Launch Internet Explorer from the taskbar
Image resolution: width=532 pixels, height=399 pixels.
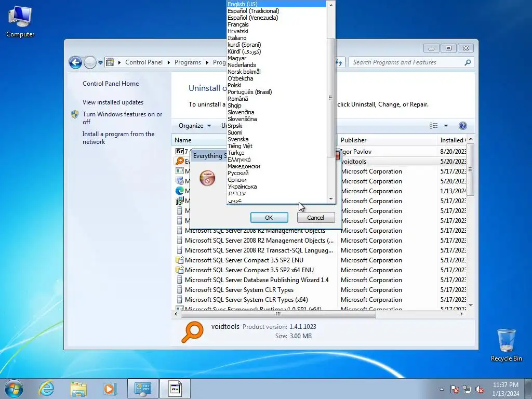(x=46, y=389)
